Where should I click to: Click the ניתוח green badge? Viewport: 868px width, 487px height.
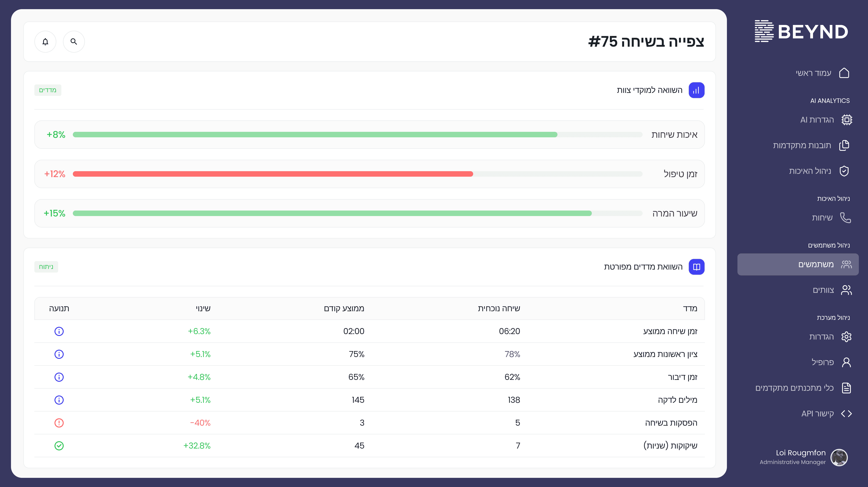(46, 267)
